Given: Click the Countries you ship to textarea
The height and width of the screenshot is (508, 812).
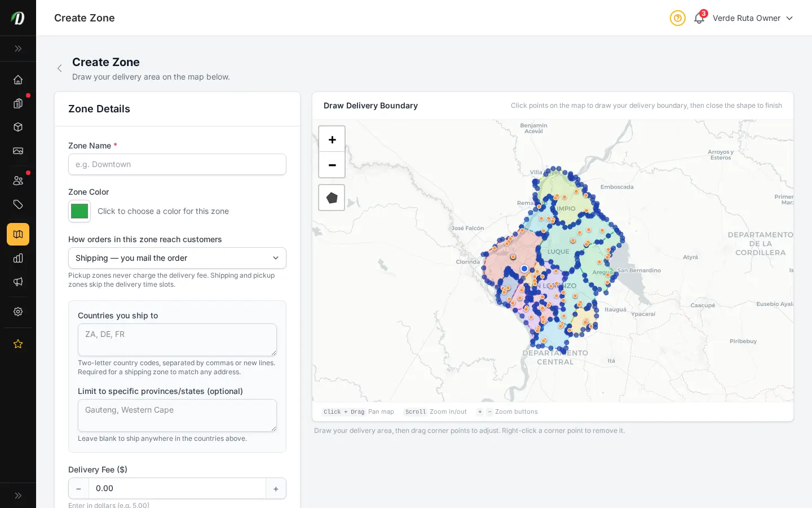Looking at the screenshot, I should 177,340.
